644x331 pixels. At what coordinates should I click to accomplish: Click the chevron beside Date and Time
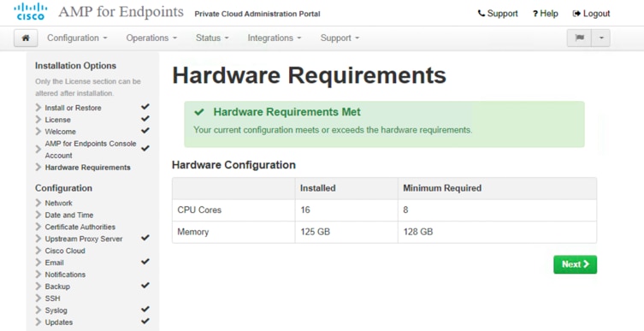(x=38, y=216)
